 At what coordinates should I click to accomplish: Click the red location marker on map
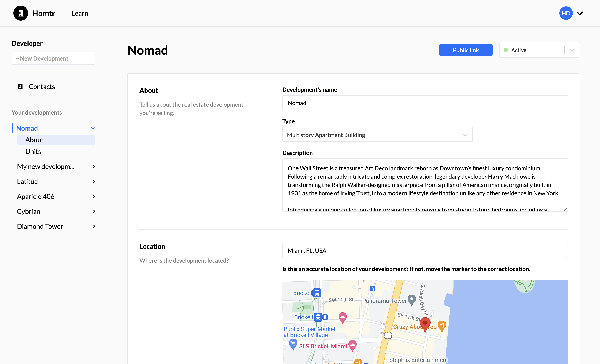click(x=425, y=324)
